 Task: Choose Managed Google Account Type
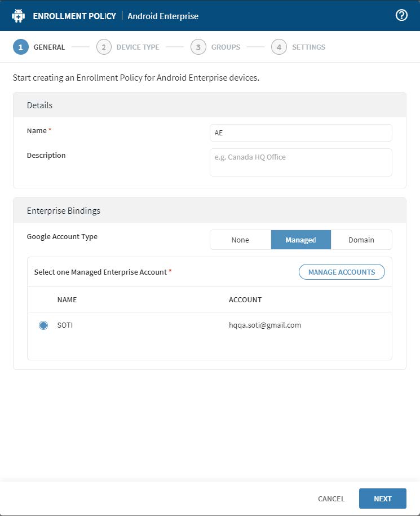click(x=300, y=240)
